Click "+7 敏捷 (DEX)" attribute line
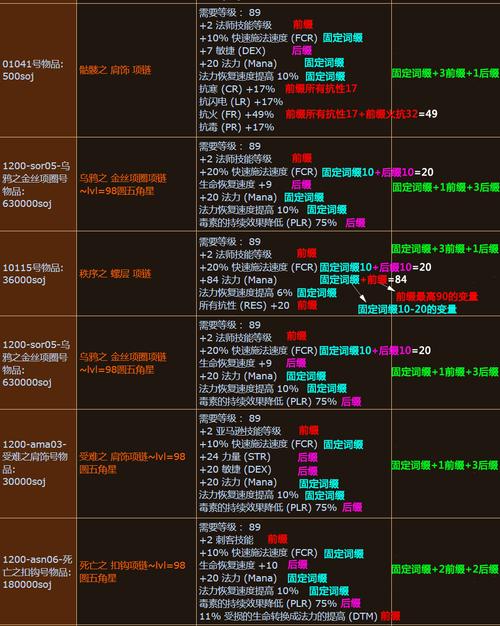This screenshot has width=500, height=626. coord(232,51)
